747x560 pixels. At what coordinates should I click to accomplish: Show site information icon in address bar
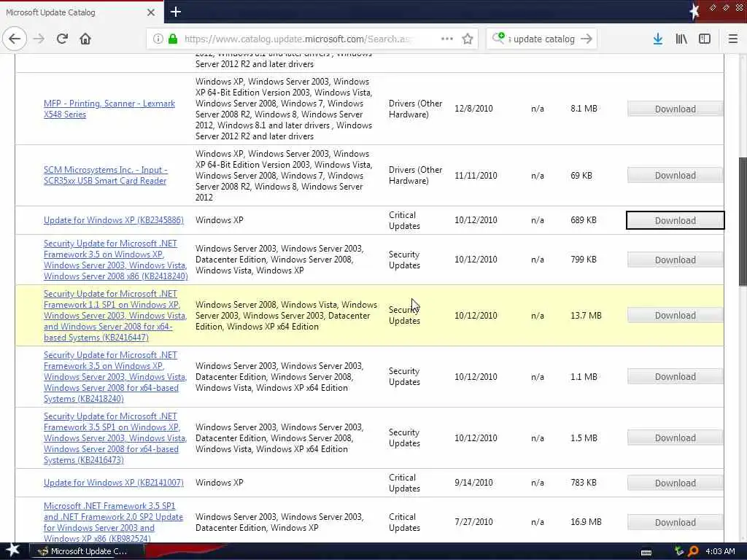pos(158,39)
